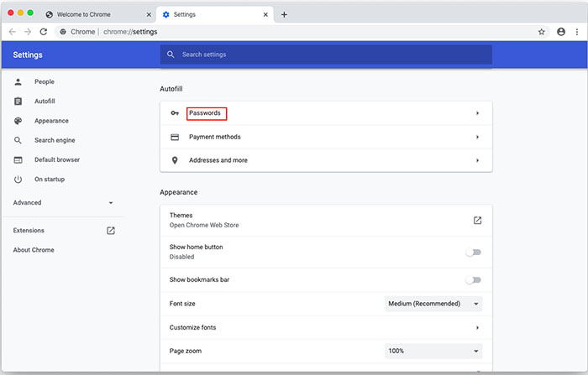Viewport: 588px width, 375px height.
Task: Click the Settings header title
Action: click(28, 55)
